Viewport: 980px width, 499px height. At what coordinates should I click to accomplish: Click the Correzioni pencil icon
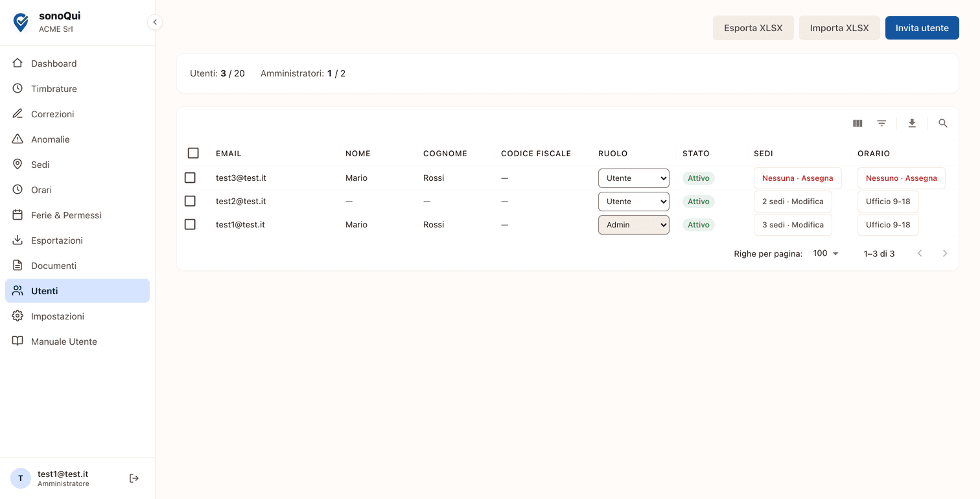(17, 114)
